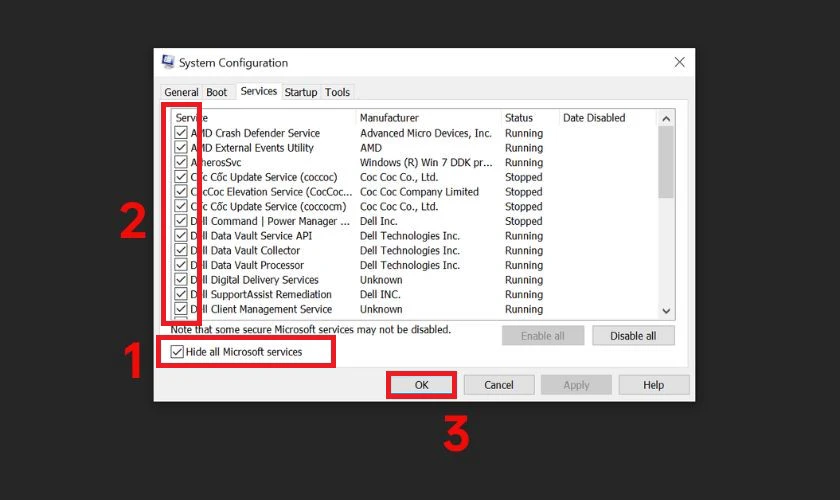
Task: Uncheck Dell SupportAssist Remediation checkbox
Action: pyautogui.click(x=181, y=294)
